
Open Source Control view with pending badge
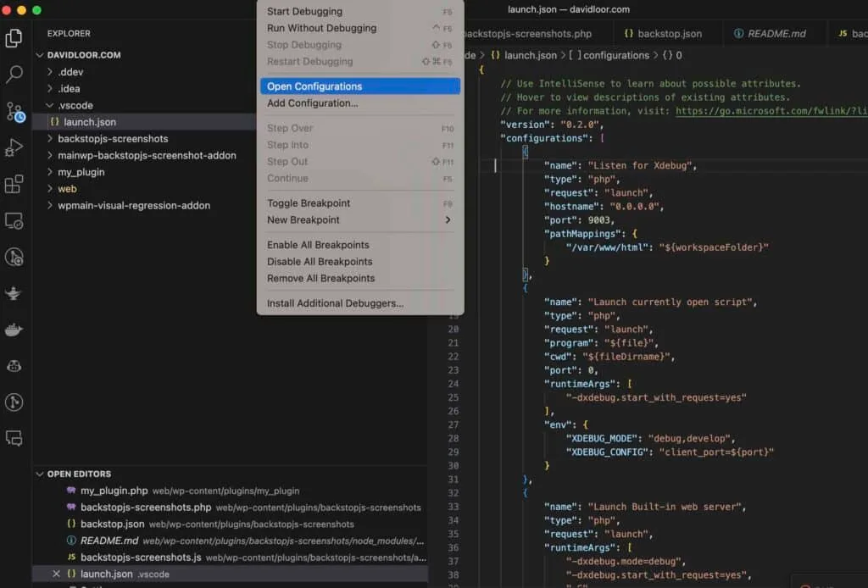[15, 112]
